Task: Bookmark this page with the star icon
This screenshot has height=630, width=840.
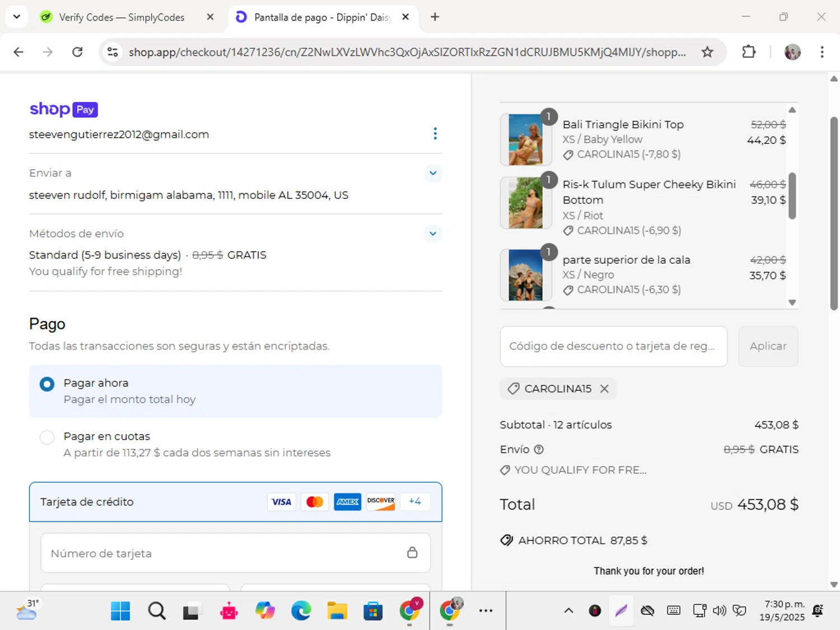Action: coord(707,52)
